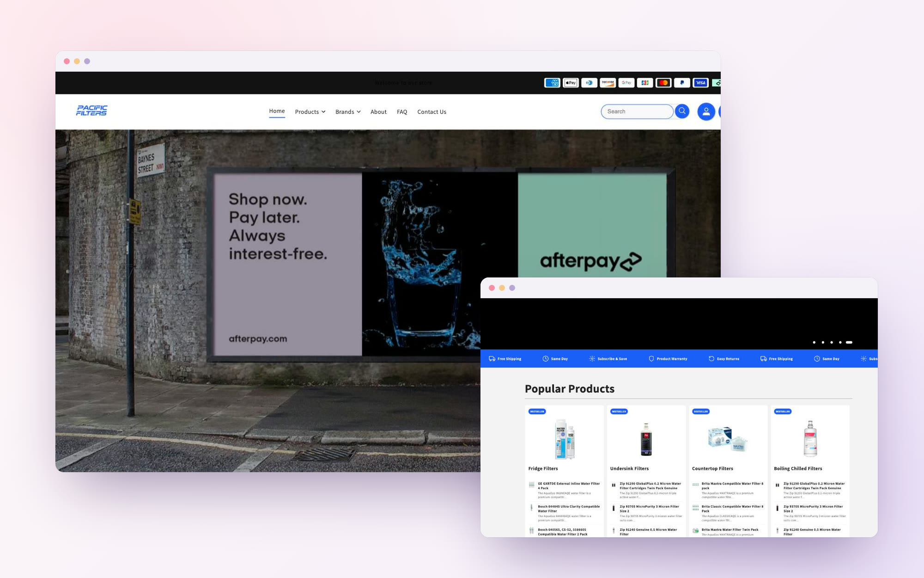924x578 pixels.
Task: Go to the Home menu item
Action: click(277, 111)
